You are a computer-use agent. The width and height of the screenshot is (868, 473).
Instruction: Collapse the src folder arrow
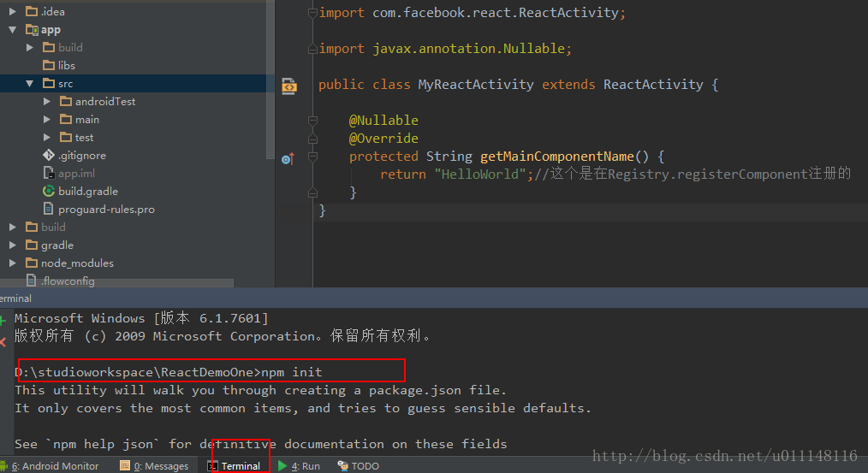(x=29, y=84)
